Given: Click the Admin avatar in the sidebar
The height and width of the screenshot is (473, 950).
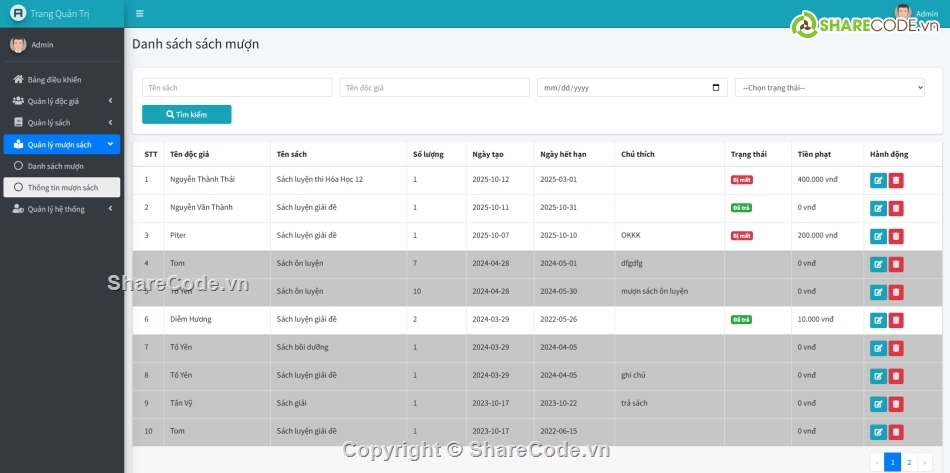Looking at the screenshot, I should click(x=18, y=45).
